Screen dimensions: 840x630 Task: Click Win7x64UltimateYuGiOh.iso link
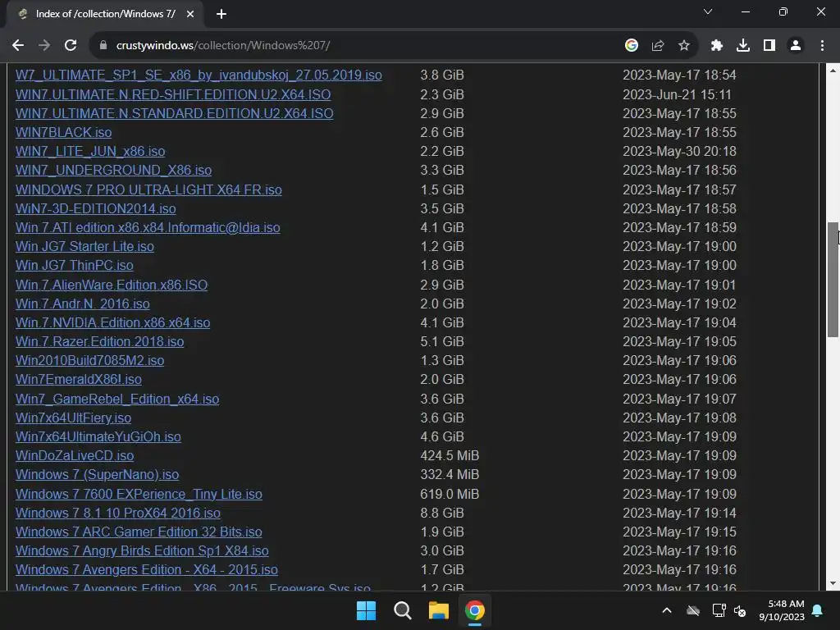pos(98,436)
